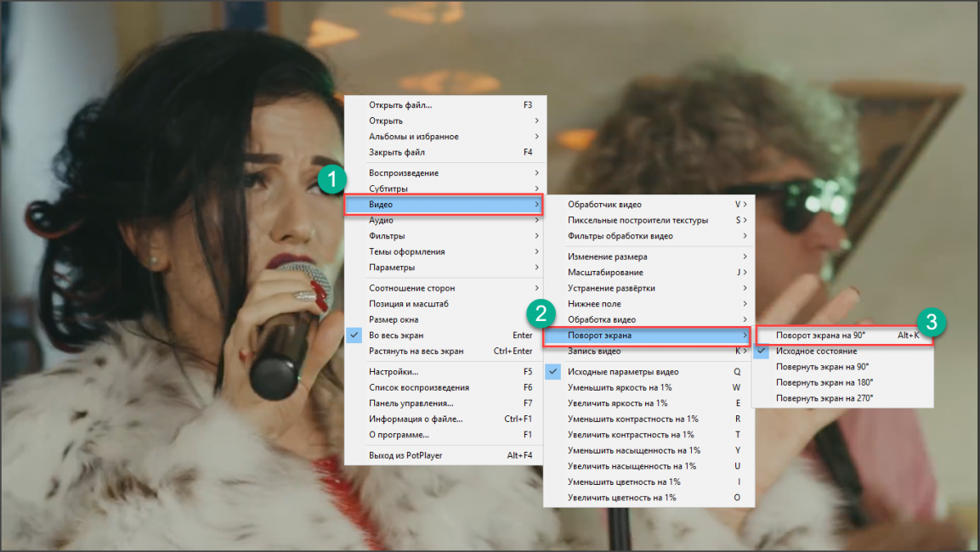Open the 'Субтитры' submenu
Viewport: 980px width, 552px height.
445,189
